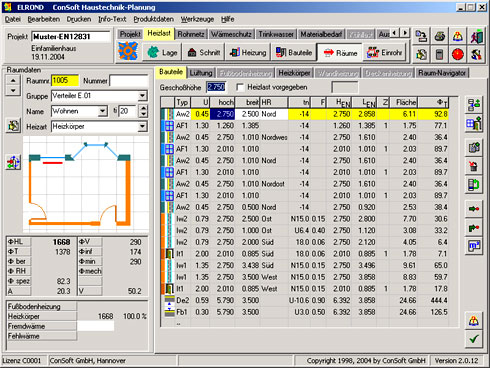Click the green arrow pointing right to red dot
Image resolution: width=490 pixels, height=368 pixels.
coord(474,209)
